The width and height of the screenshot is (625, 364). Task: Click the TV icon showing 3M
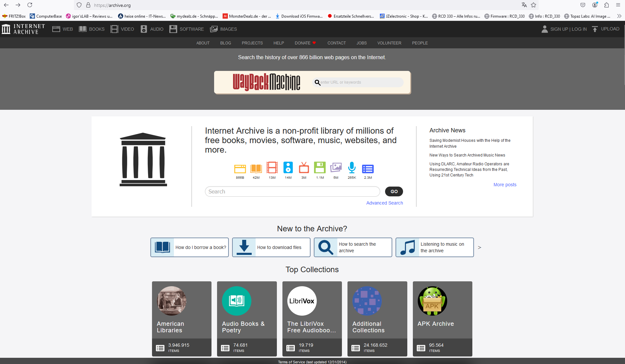304,168
